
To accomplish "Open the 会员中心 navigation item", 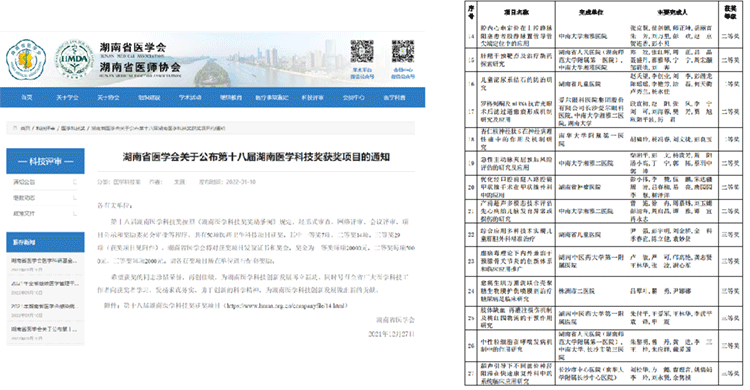I will (353, 98).
